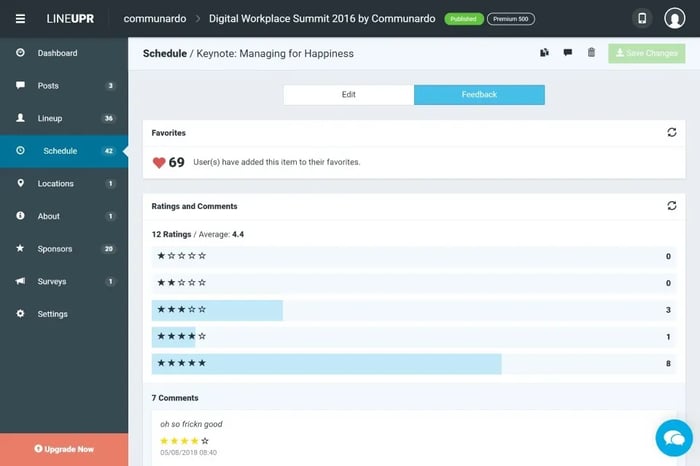This screenshot has height=466, width=700.
Task: Click the LINEUPR logo
Action: pos(70,19)
